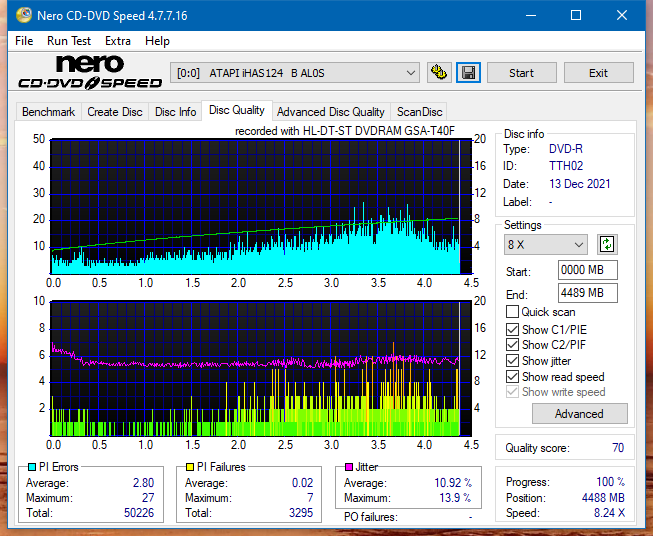Click PI Failures maximum 7
653x536 pixels.
coord(310,498)
